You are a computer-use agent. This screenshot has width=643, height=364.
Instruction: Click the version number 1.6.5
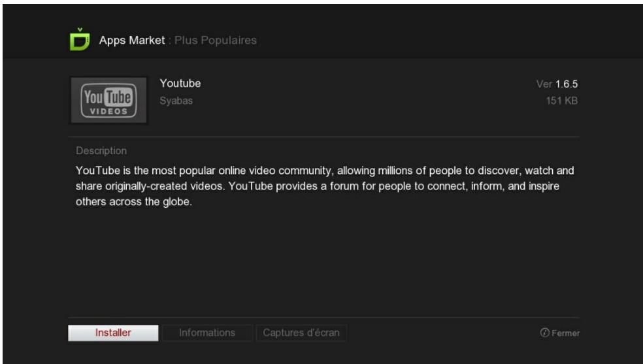point(567,84)
